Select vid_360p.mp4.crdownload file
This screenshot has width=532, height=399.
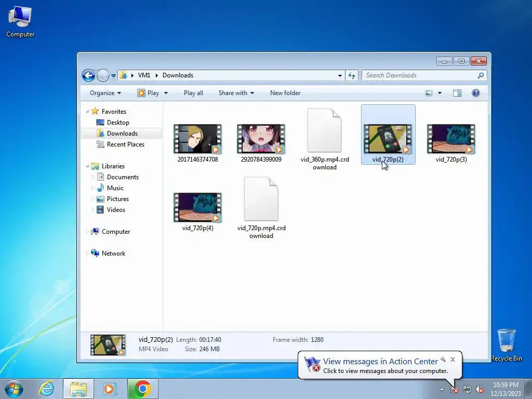325,139
